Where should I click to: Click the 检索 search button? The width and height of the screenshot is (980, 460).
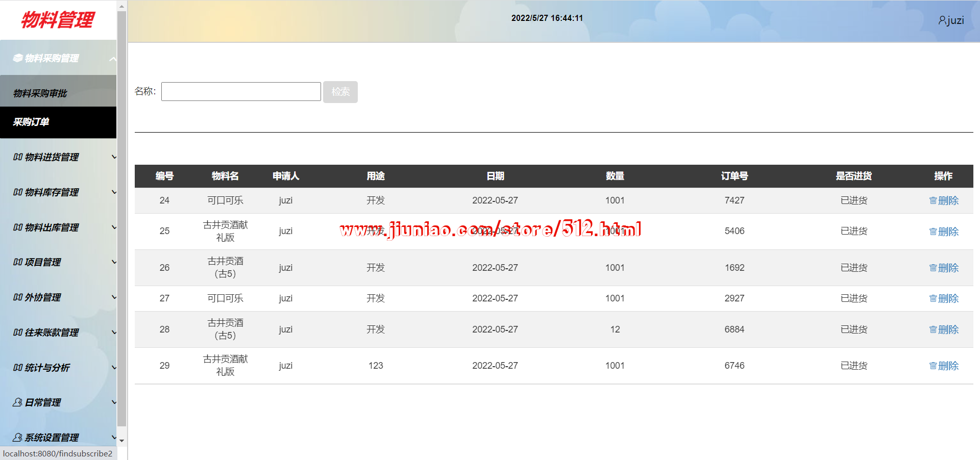point(340,92)
